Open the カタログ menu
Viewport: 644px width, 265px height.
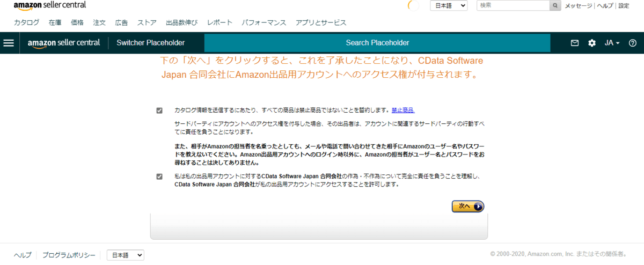26,23
